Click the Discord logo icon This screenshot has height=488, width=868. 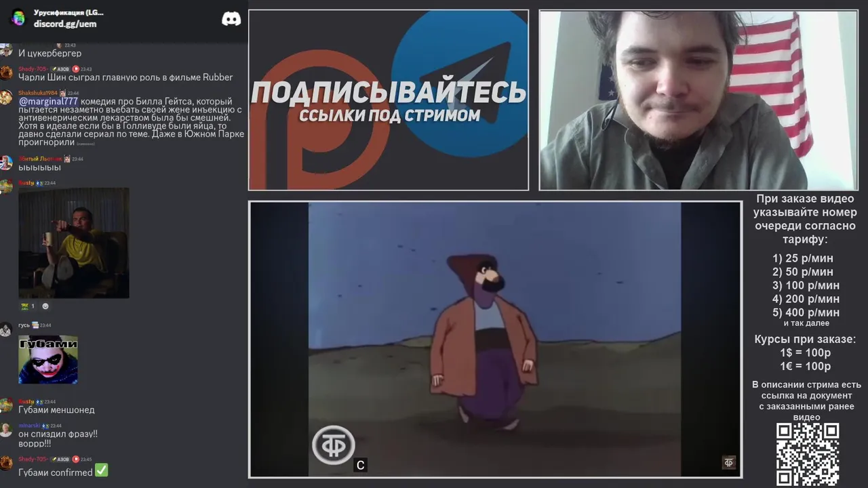231,19
